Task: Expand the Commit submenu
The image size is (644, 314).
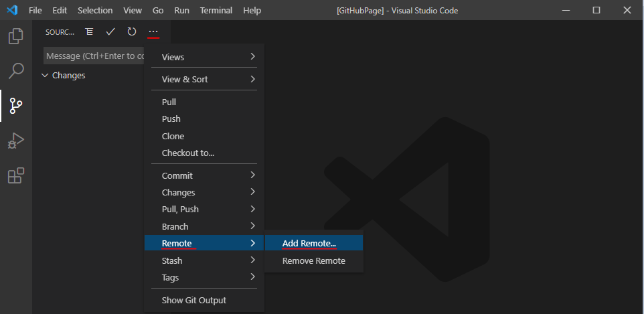Action: pyautogui.click(x=204, y=175)
